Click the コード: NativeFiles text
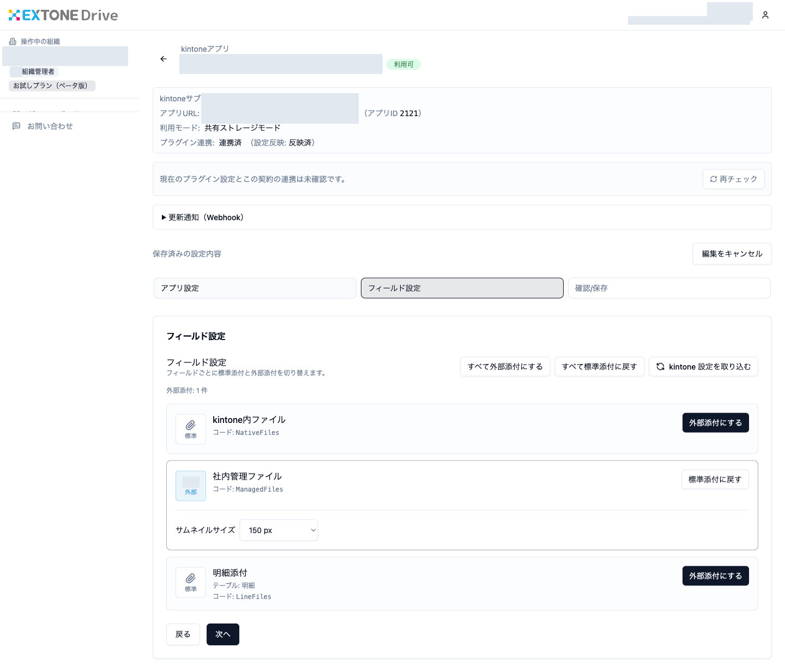The image size is (785, 672). pyautogui.click(x=246, y=432)
